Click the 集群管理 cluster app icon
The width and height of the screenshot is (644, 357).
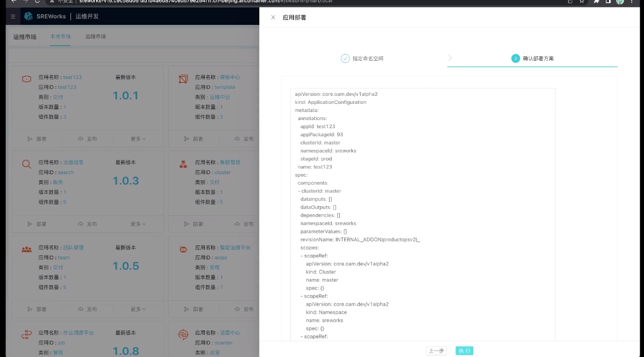[x=183, y=164]
